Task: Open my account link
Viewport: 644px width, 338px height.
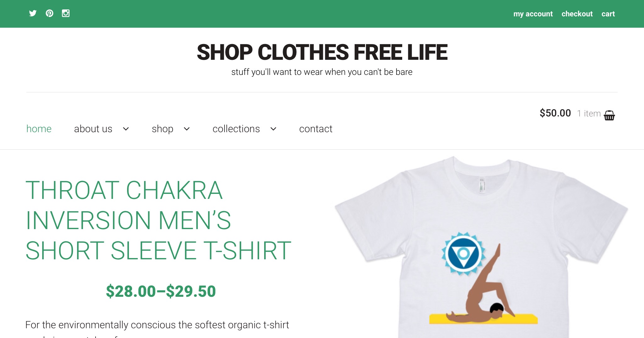Action: [533, 14]
